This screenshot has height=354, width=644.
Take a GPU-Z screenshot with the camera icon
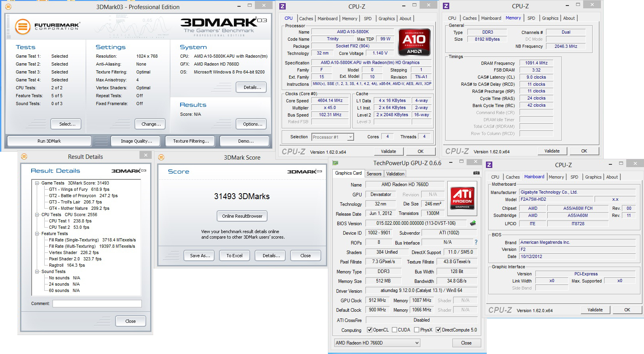pos(476,173)
